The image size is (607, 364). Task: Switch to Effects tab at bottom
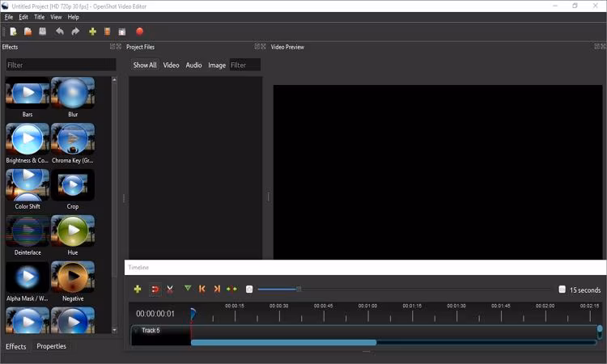click(16, 346)
